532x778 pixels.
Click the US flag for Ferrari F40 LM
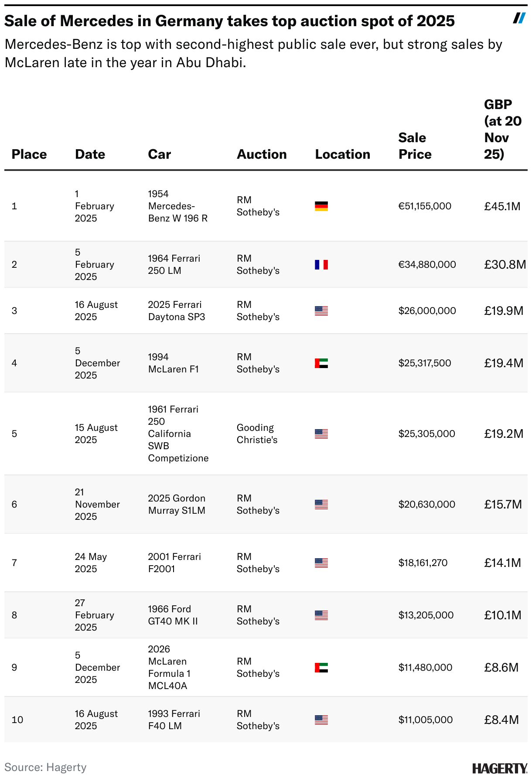[321, 720]
